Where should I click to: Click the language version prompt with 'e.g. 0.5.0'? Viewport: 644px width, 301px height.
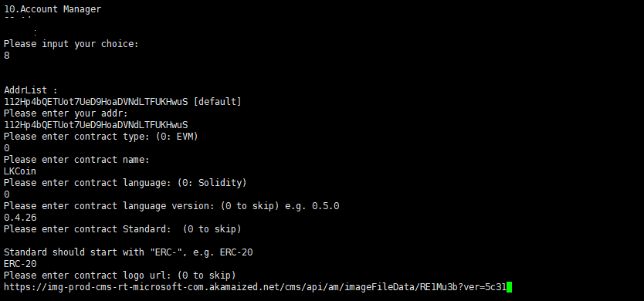(x=171, y=206)
